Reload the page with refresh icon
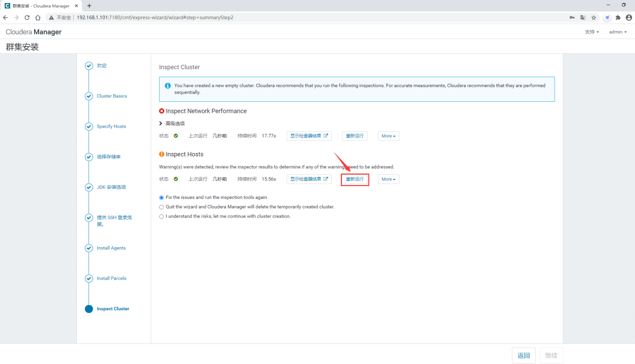Screen dimensions: 635x364 27,18
